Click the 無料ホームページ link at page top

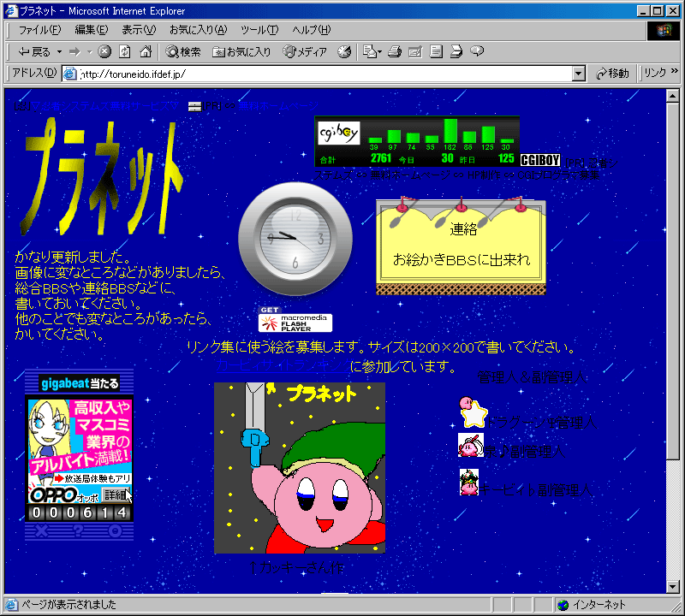277,105
